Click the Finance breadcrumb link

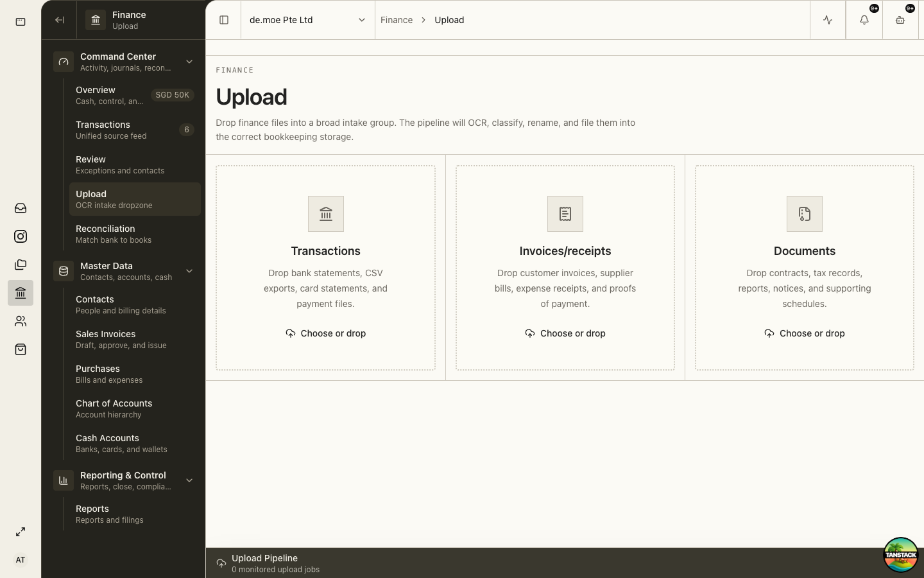pos(397,20)
